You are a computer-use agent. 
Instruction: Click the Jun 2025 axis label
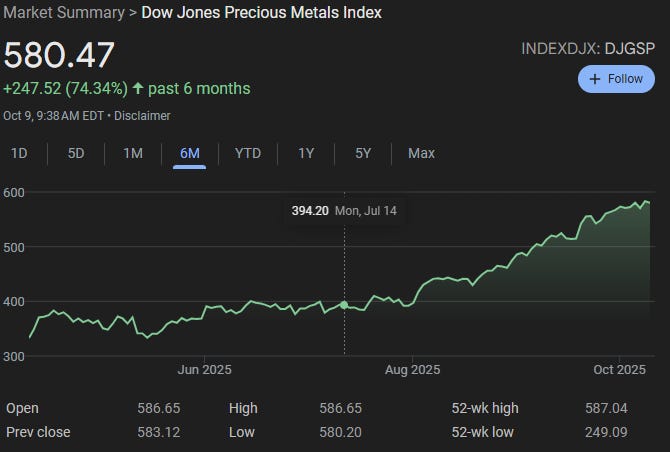pos(205,370)
